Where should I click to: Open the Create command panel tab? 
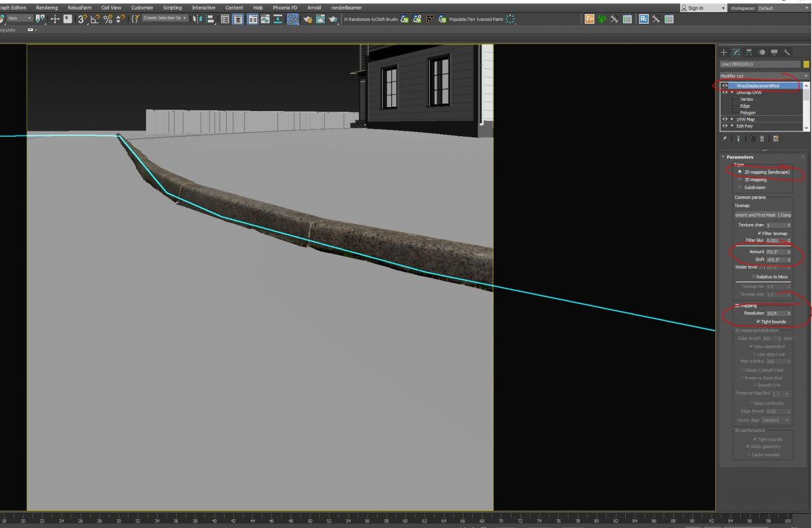coord(723,52)
